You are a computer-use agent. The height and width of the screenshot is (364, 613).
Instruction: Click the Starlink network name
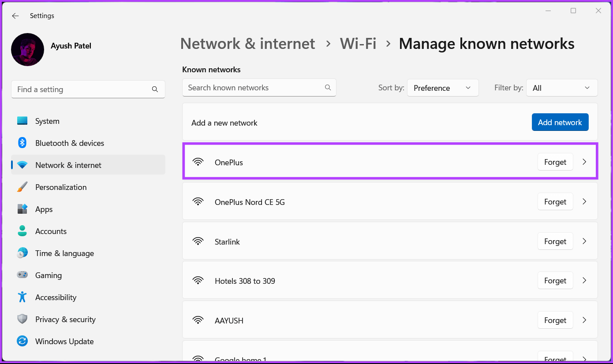click(x=227, y=241)
